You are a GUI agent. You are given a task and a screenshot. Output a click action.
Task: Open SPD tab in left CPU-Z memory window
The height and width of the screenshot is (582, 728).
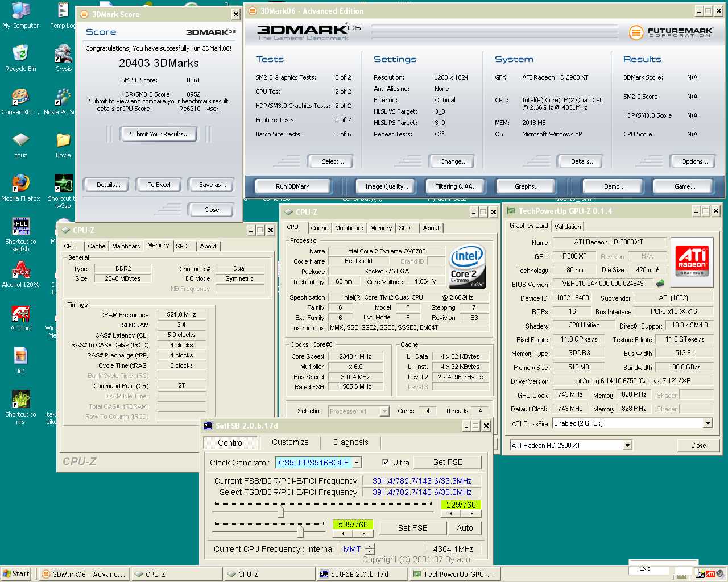point(182,246)
